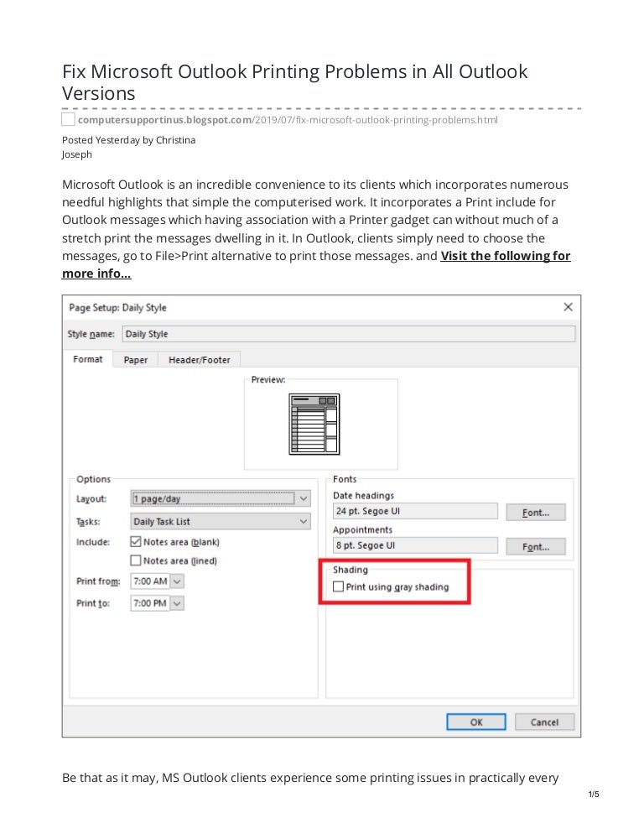Click the article title heading

pyautogui.click(x=294, y=82)
